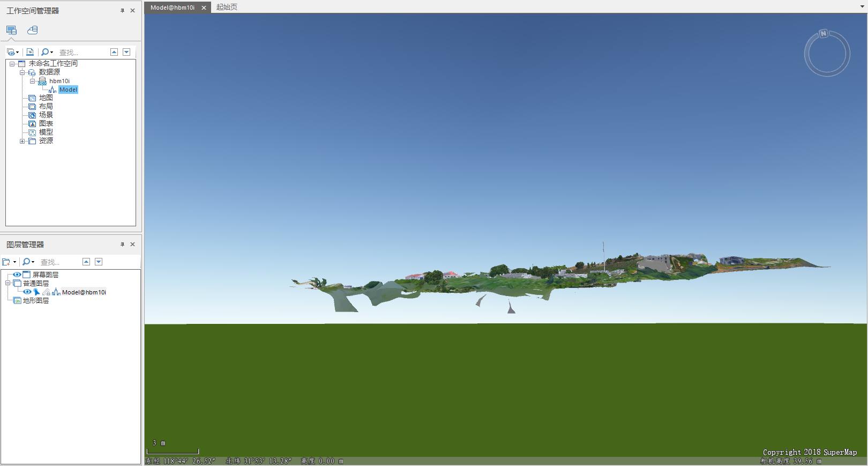The image size is (868, 466).
Task: Toggle visibility of Model@hbm10i layer
Action: point(27,292)
